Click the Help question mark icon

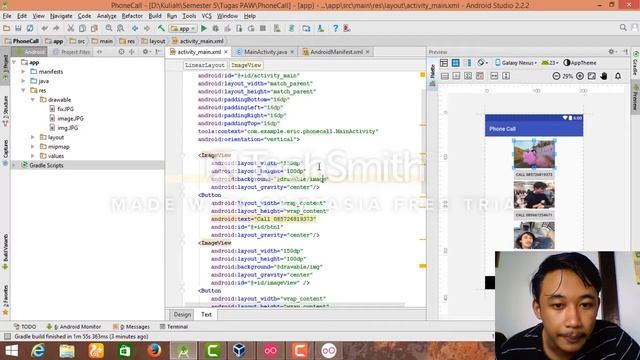tap(335, 28)
